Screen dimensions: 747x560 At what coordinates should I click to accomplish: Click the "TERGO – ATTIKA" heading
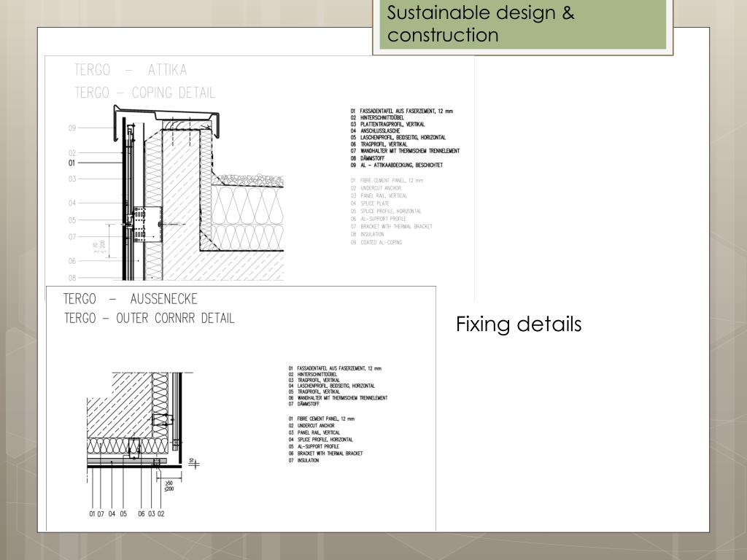tap(131, 70)
